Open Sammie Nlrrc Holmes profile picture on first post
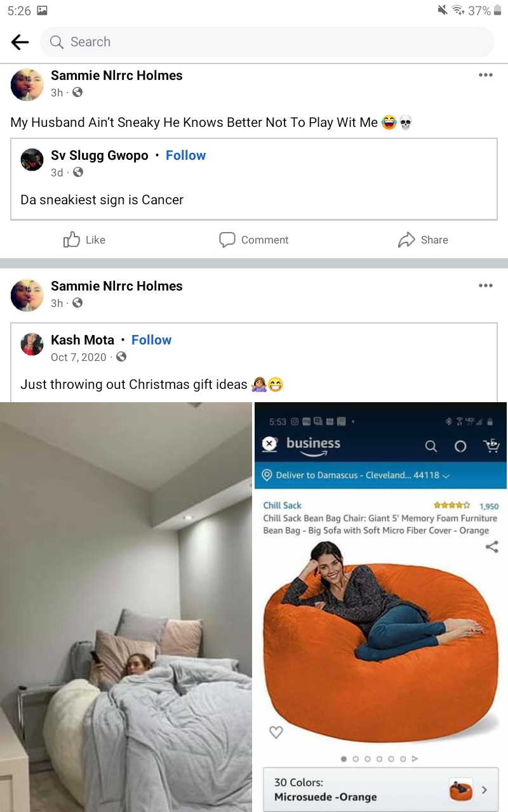Screen dimensions: 508x812 tap(27, 84)
